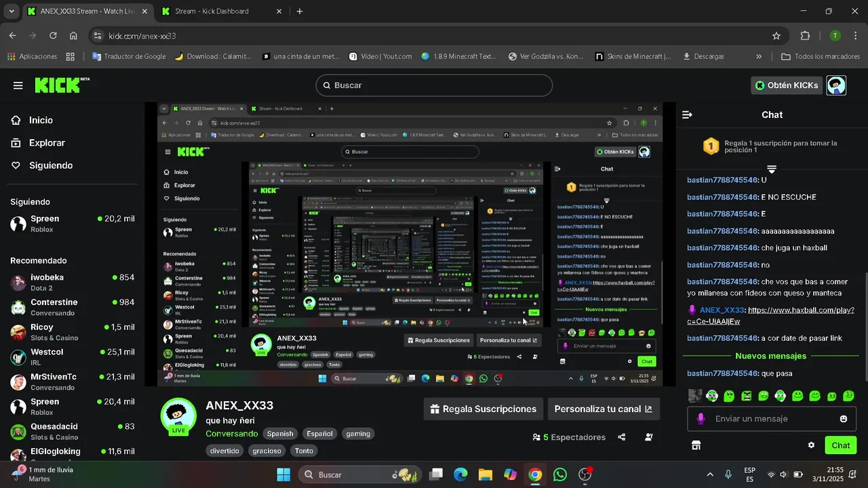Open the user profile avatar menu
This screenshot has height=488, width=868.
[x=836, y=85]
